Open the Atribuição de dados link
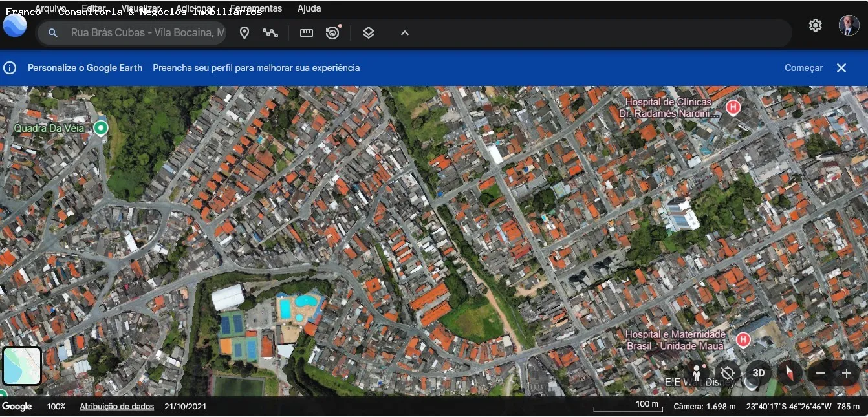The width and height of the screenshot is (868, 417). (116, 407)
